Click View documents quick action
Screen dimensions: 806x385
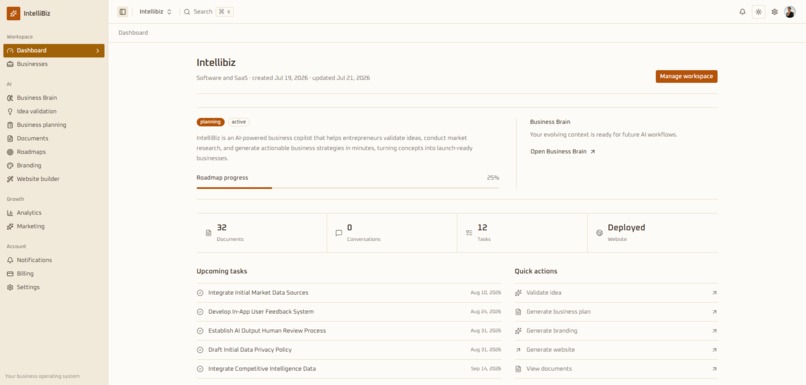point(616,369)
